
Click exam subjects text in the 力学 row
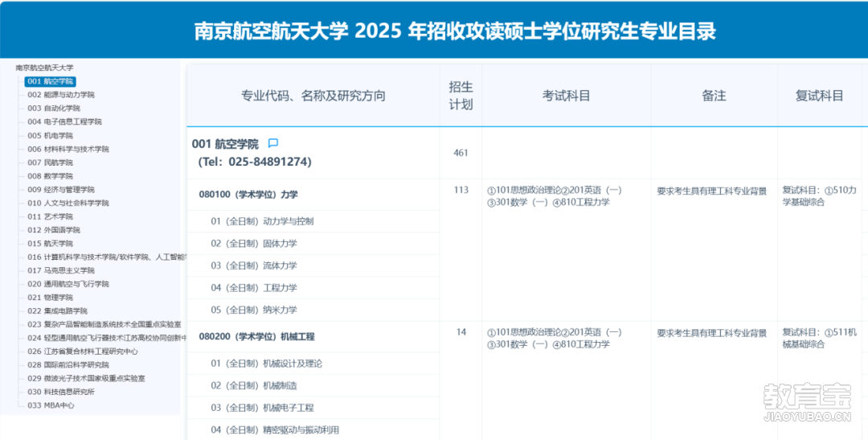pyautogui.click(x=555, y=196)
